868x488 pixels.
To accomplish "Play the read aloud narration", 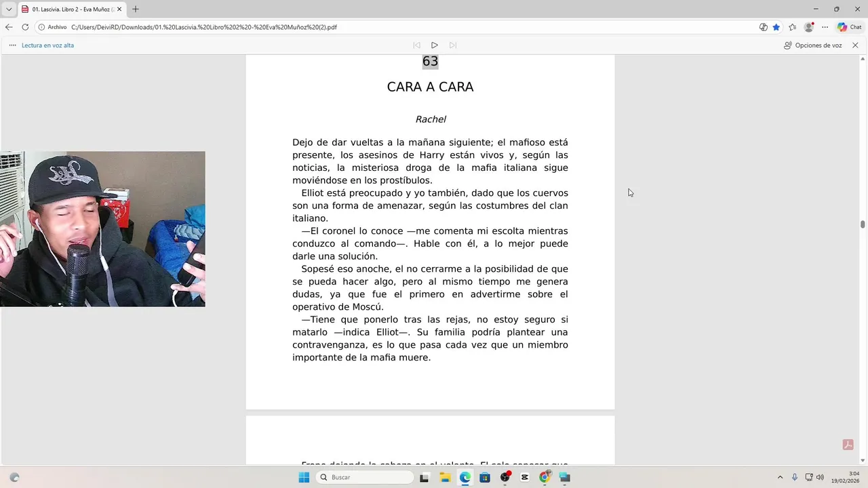I will 435,45.
